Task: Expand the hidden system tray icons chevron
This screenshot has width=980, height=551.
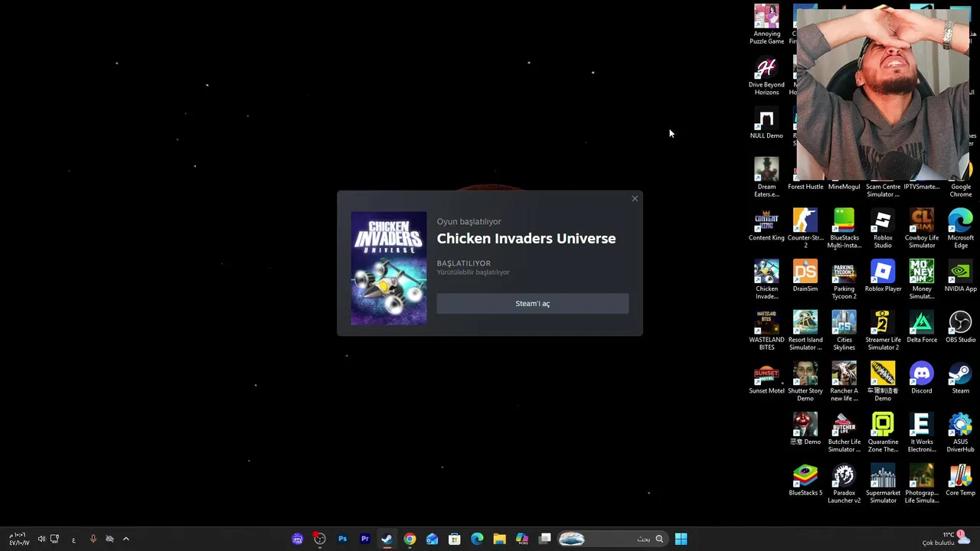Action: click(x=126, y=539)
